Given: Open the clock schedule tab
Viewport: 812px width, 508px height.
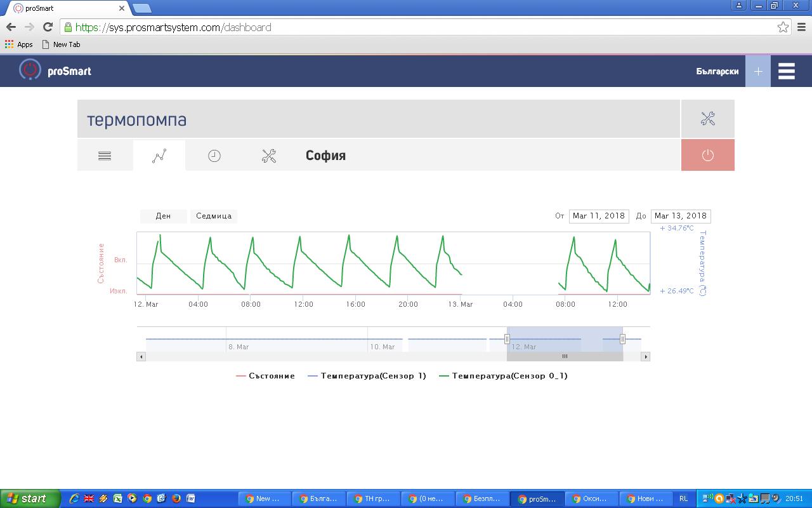Looking at the screenshot, I should pyautogui.click(x=214, y=156).
